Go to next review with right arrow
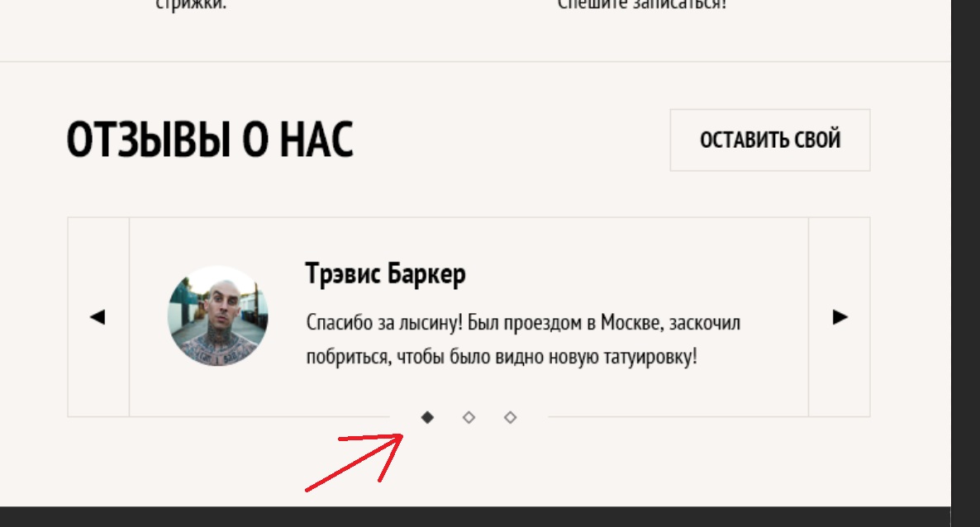Image resolution: width=980 pixels, height=527 pixels. [840, 317]
